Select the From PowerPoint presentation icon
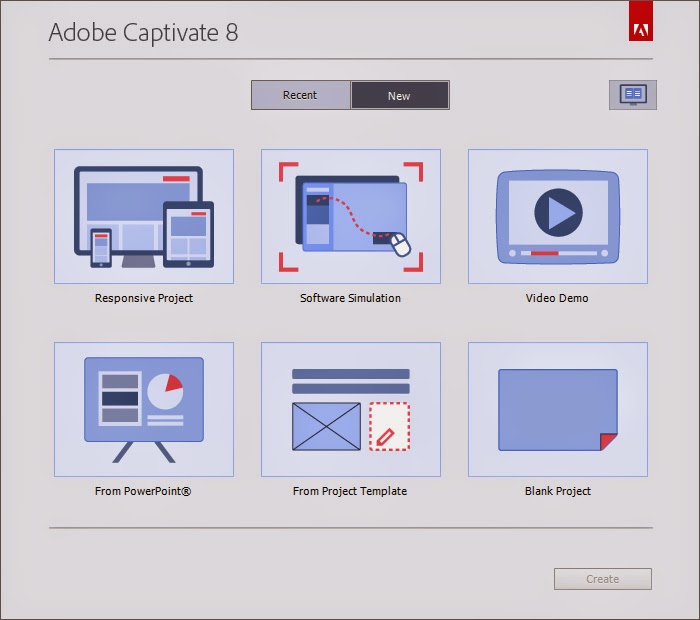The image size is (700, 620). pyautogui.click(x=144, y=409)
